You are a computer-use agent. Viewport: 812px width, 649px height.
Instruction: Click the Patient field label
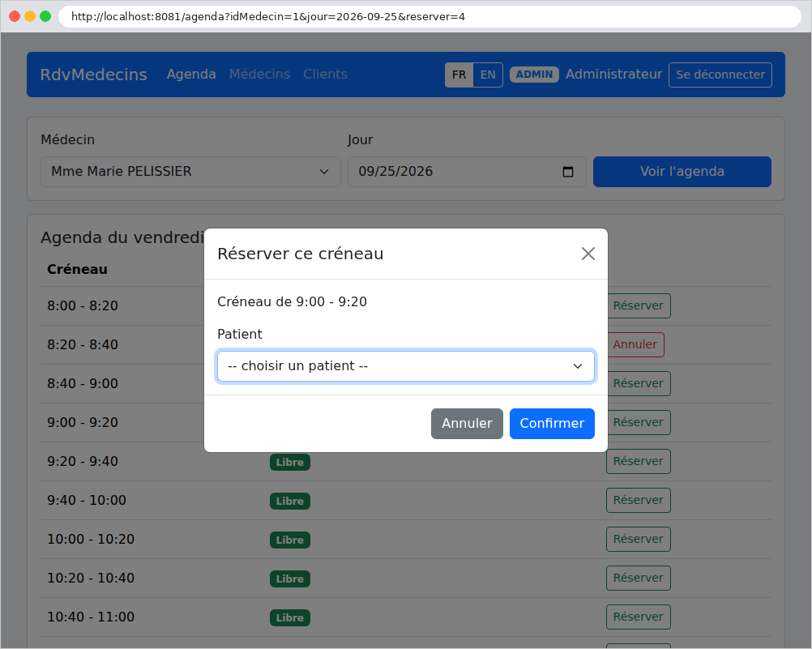(240, 334)
